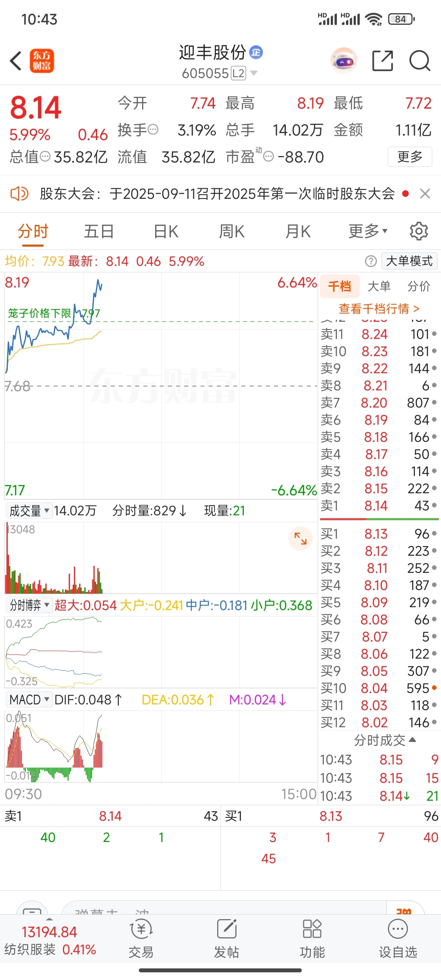
Task: Open the 东方财富 app logo
Action: (42, 61)
